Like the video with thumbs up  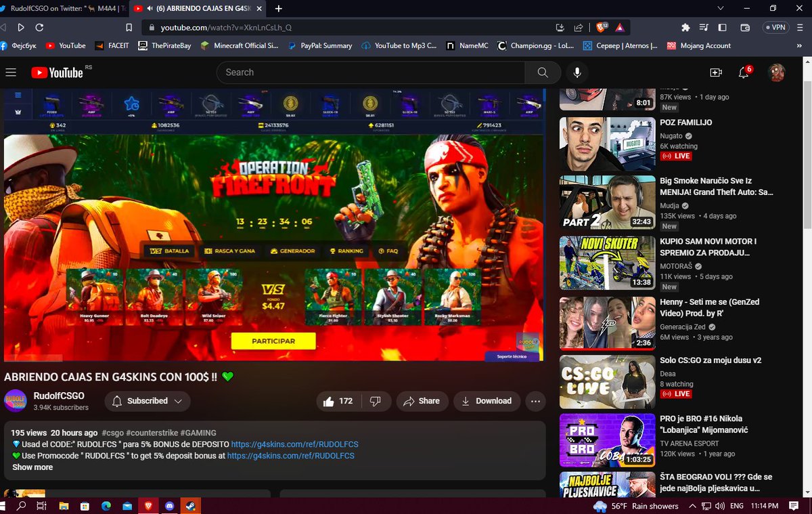pyautogui.click(x=338, y=401)
